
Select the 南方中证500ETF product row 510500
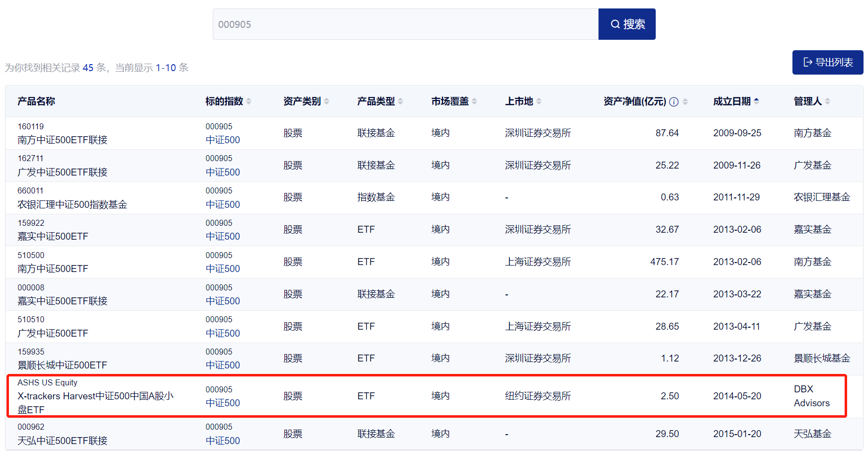(53, 269)
